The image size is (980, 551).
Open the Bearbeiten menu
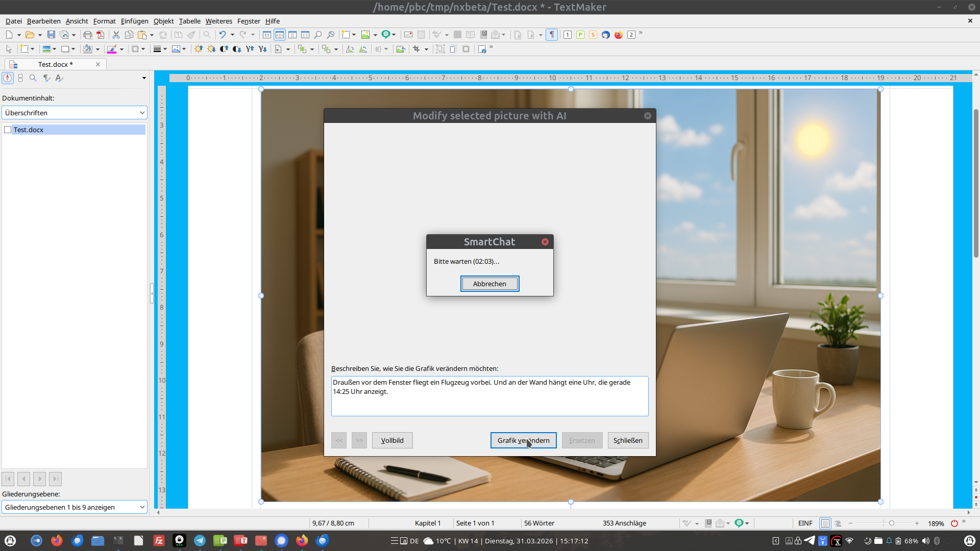pyautogui.click(x=44, y=21)
